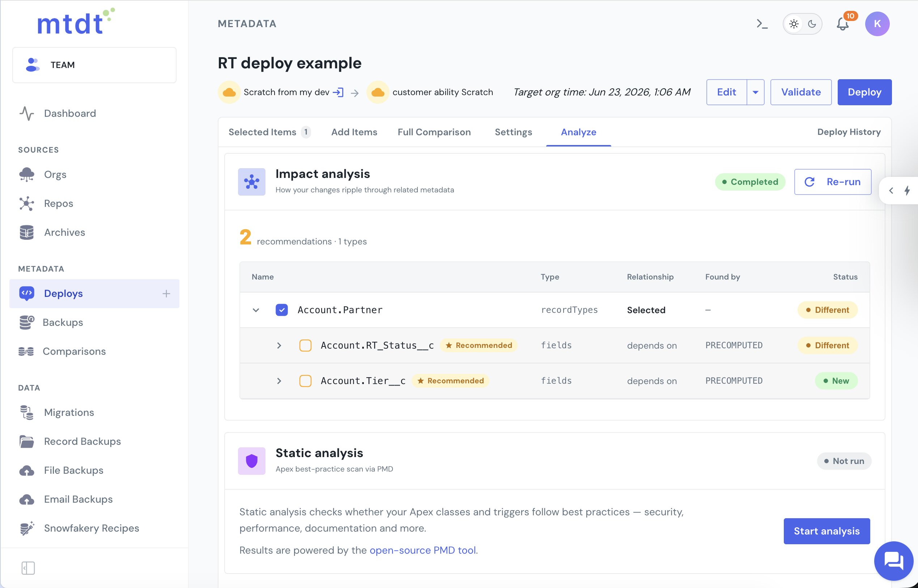Open Record Backups in sidebar
The image size is (918, 588).
click(x=82, y=442)
